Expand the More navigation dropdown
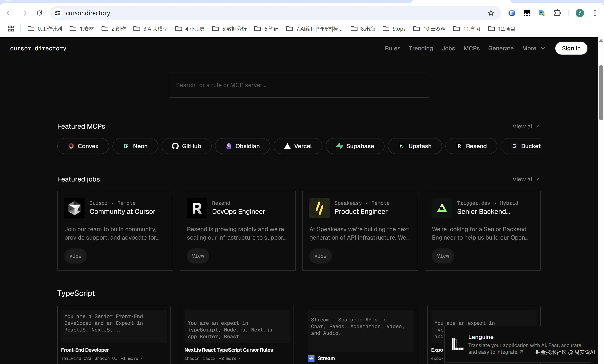This screenshot has height=364, width=604. 533,48
